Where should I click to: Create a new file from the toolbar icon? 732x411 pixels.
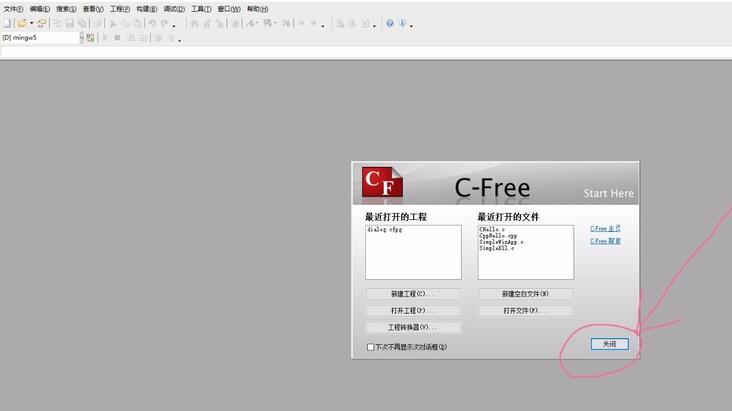point(7,23)
